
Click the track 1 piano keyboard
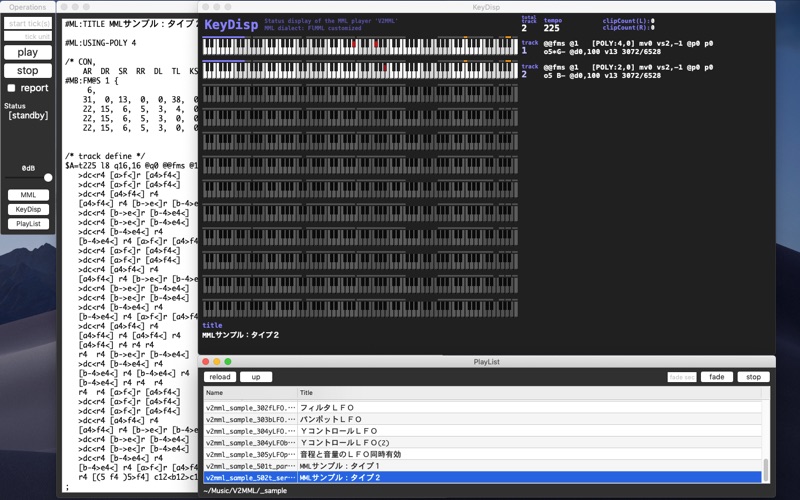tap(360, 46)
